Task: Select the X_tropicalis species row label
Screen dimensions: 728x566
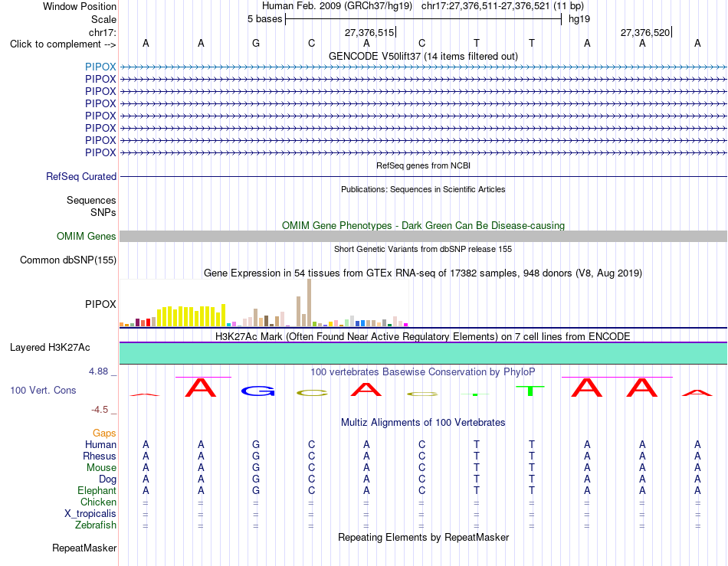Action: tap(90, 514)
